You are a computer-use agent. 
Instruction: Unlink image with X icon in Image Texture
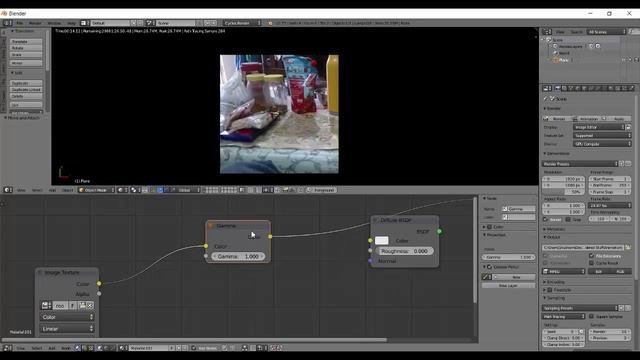(90, 305)
